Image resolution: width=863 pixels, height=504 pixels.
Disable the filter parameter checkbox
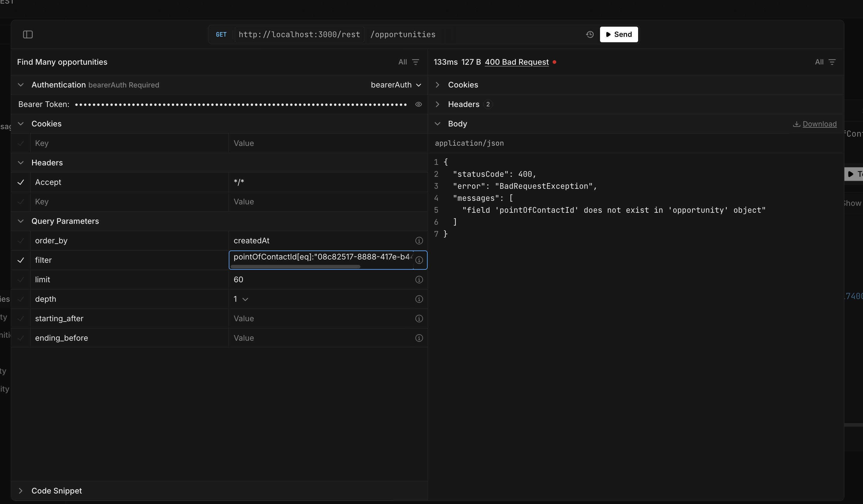[21, 260]
